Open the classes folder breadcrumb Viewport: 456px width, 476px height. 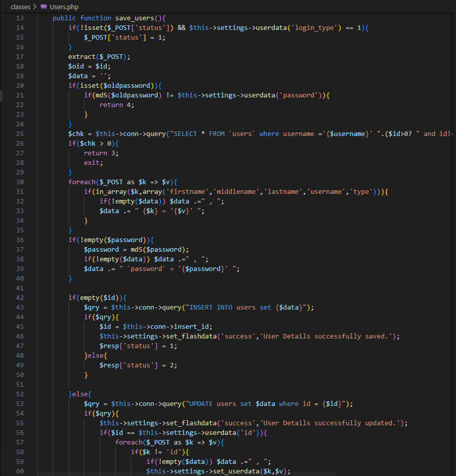[20, 7]
